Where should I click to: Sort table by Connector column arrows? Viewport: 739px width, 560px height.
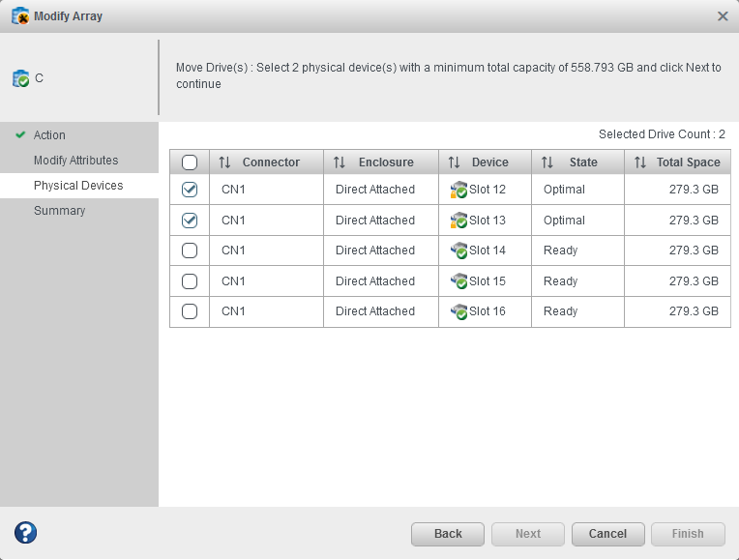pyautogui.click(x=225, y=162)
